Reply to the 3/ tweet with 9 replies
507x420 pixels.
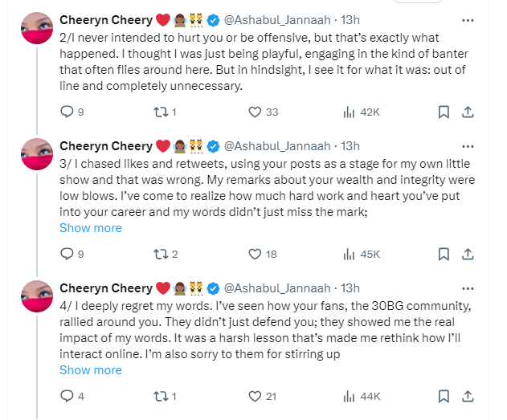coord(67,254)
